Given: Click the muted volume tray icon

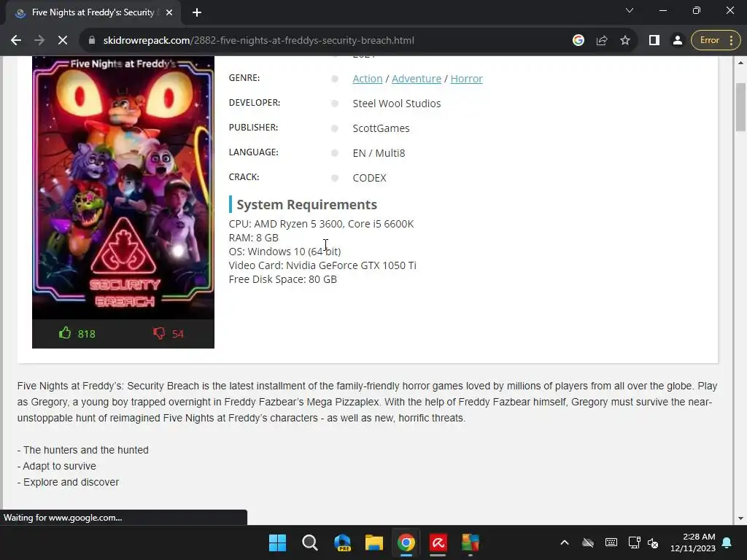Looking at the screenshot, I should tap(653, 542).
